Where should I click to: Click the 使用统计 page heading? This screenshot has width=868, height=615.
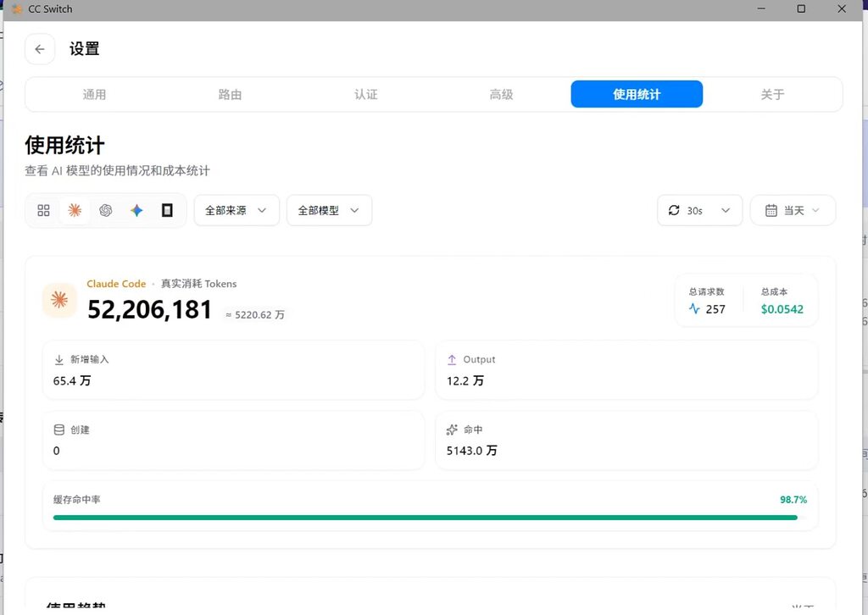point(64,146)
